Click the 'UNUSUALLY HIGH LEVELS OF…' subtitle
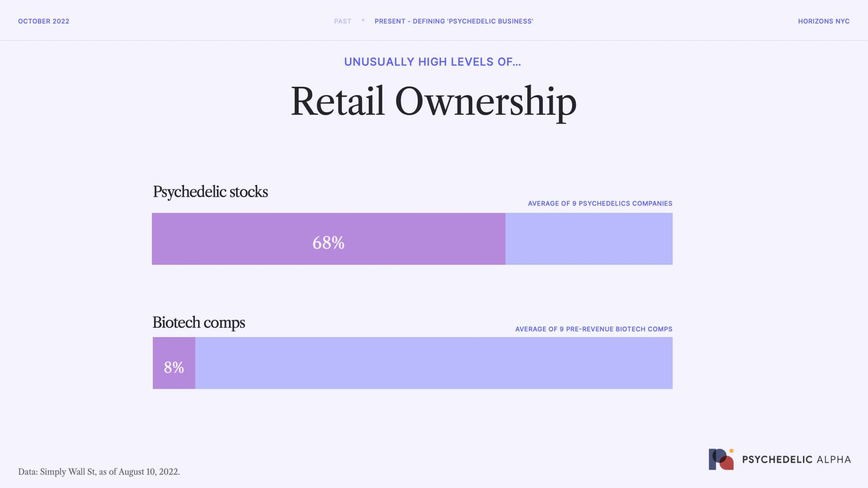868x488 pixels. 432,62
